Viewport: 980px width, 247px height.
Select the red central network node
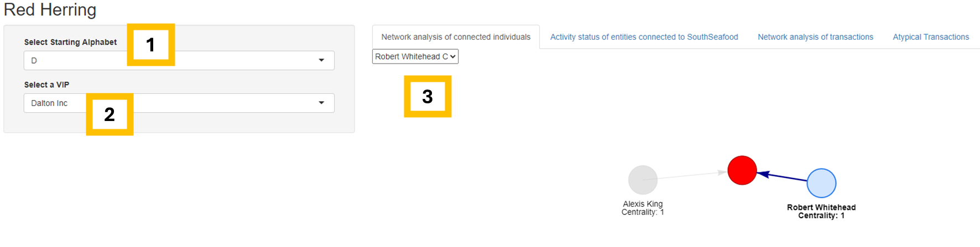pos(742,170)
